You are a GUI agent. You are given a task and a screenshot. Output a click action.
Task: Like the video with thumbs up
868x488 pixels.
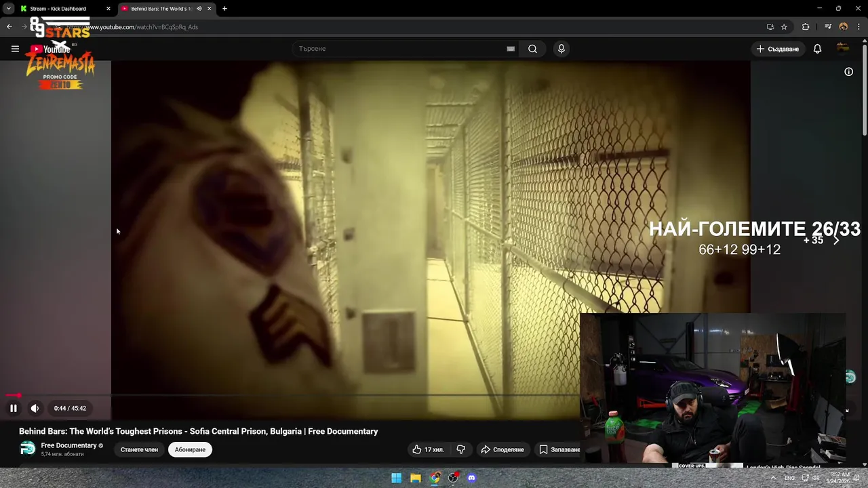click(x=428, y=449)
